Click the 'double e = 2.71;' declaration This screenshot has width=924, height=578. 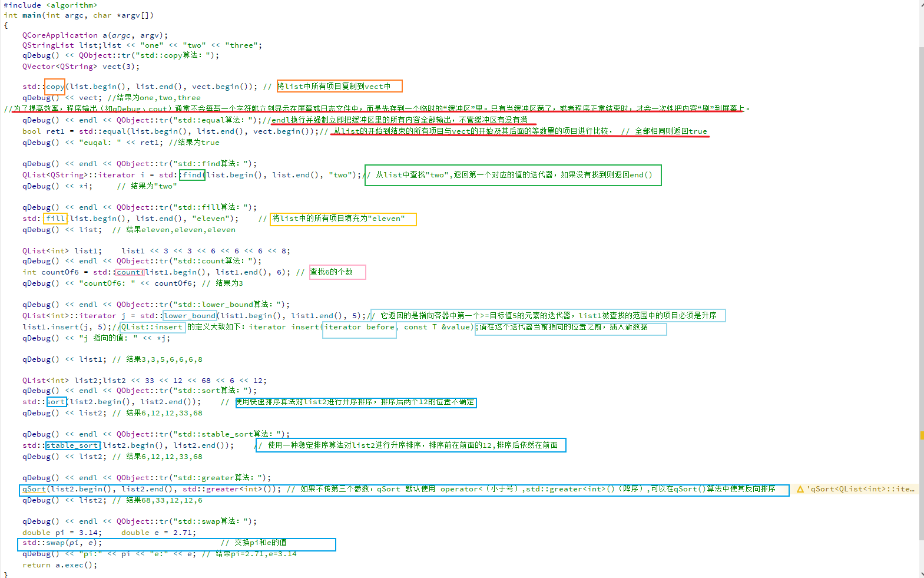(x=159, y=533)
